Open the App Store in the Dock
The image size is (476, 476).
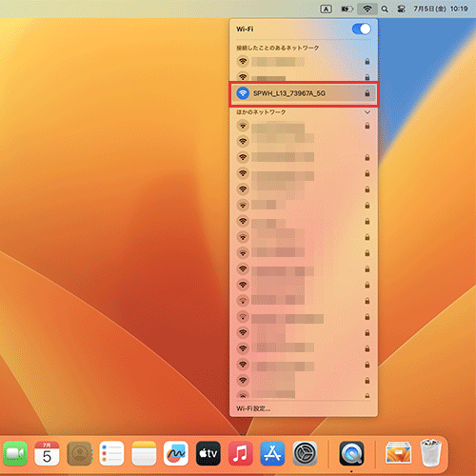[x=272, y=453]
